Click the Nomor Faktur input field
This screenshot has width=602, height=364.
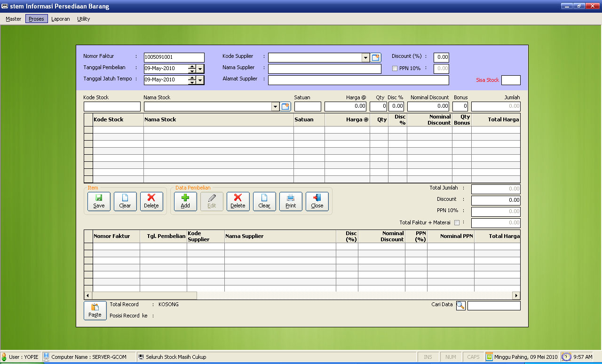click(174, 57)
